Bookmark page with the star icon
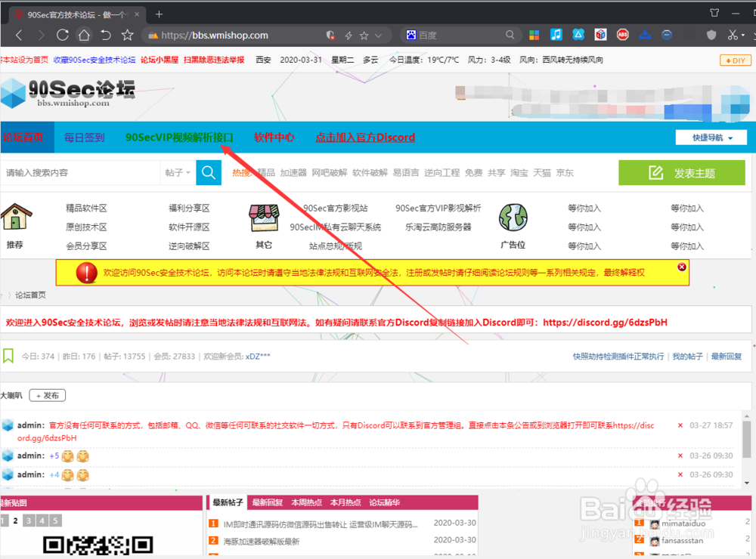The image size is (756, 559). 127,35
